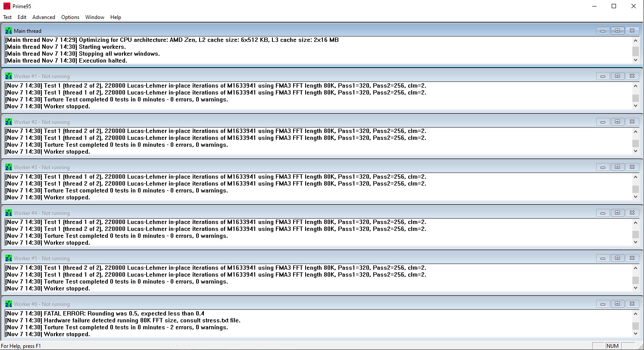Maximize the Worker #2 child window
This screenshot has width=644, height=350.
pyautogui.click(x=617, y=122)
